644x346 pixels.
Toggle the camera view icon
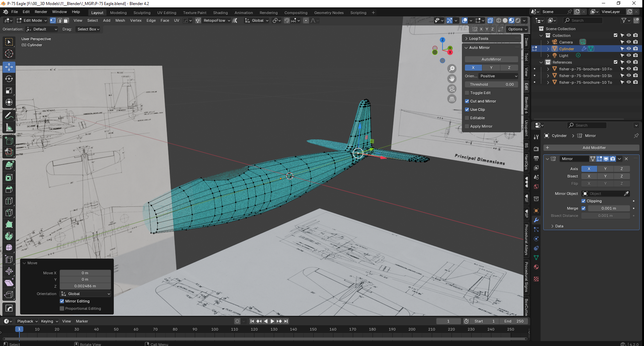pyautogui.click(x=452, y=89)
